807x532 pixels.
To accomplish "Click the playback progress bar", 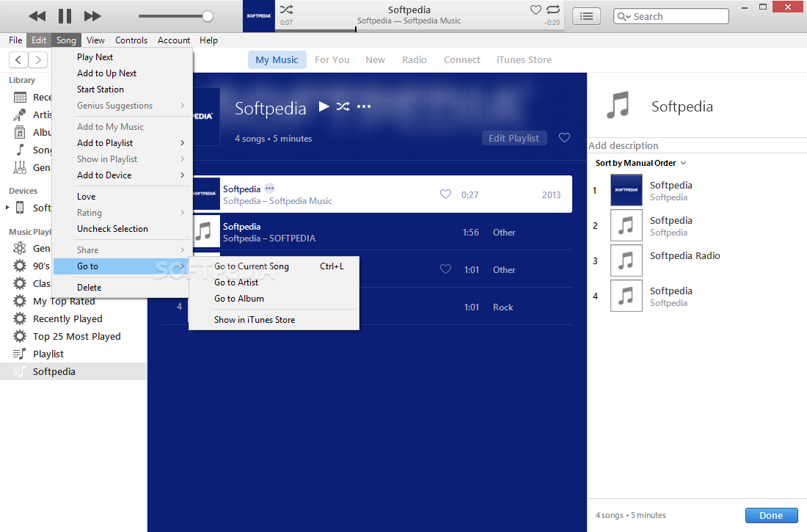I will pyautogui.click(x=420, y=30).
